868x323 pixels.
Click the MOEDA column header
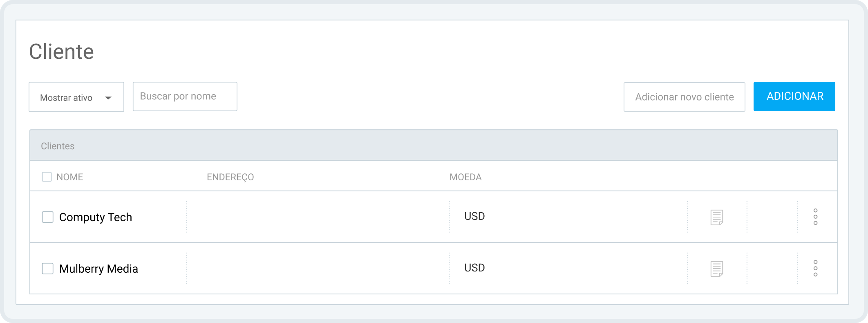465,177
